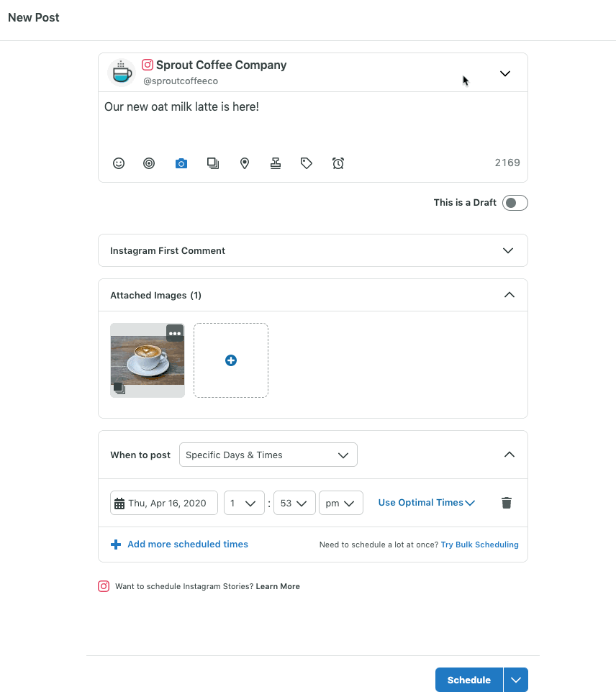Delete scheduled time with trash icon
This screenshot has height=697, width=616.
pos(507,503)
